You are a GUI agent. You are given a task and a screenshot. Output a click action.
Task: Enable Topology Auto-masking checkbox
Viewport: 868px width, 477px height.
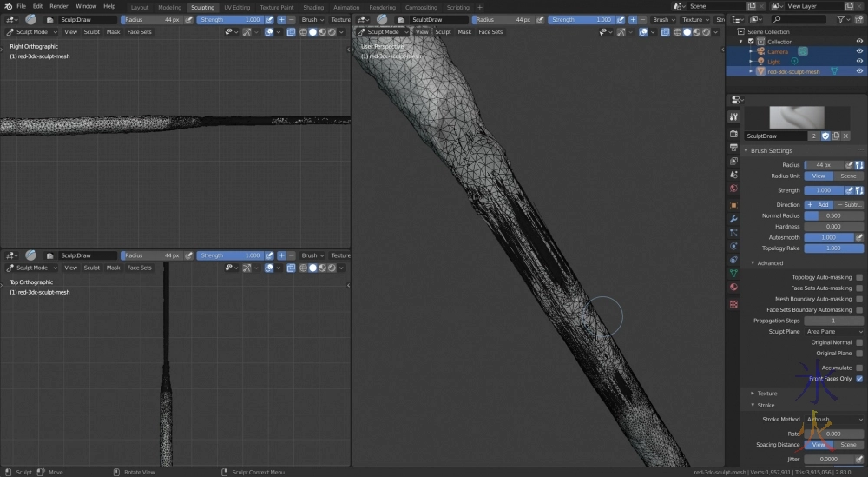point(859,277)
